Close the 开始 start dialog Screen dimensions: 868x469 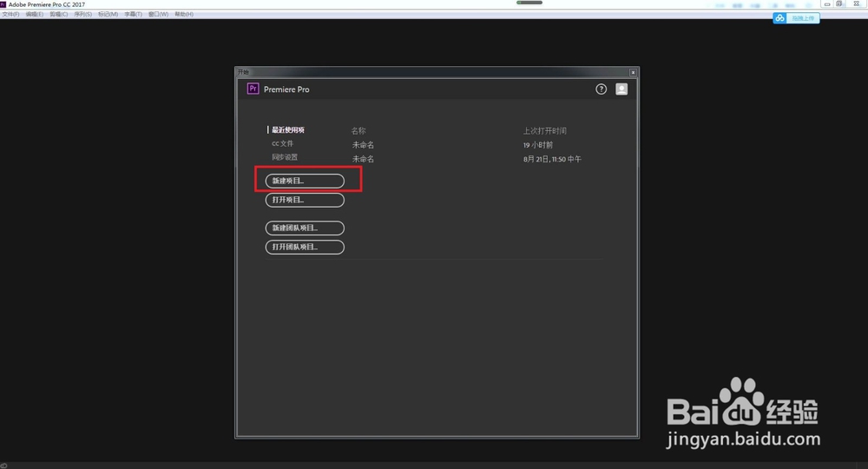point(633,73)
